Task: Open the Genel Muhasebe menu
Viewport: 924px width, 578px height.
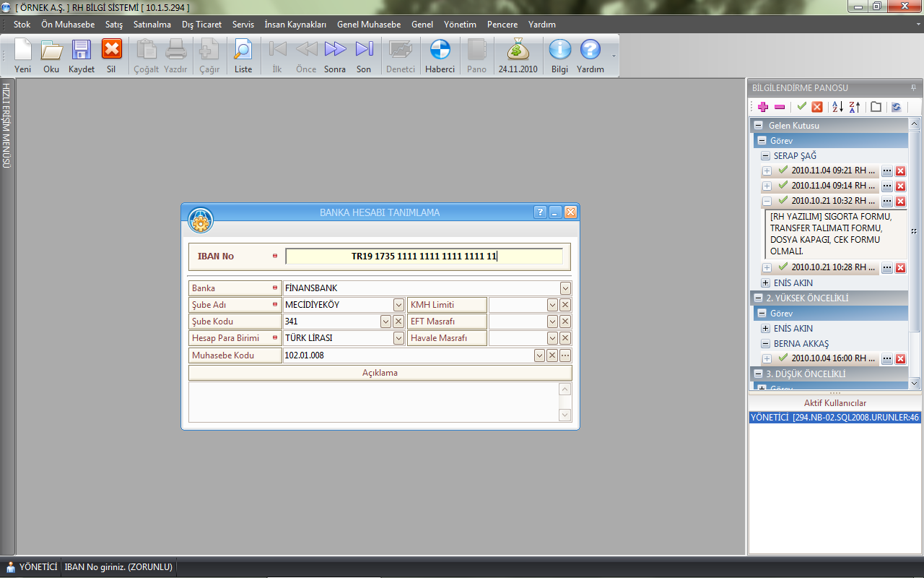Action: 368,25
